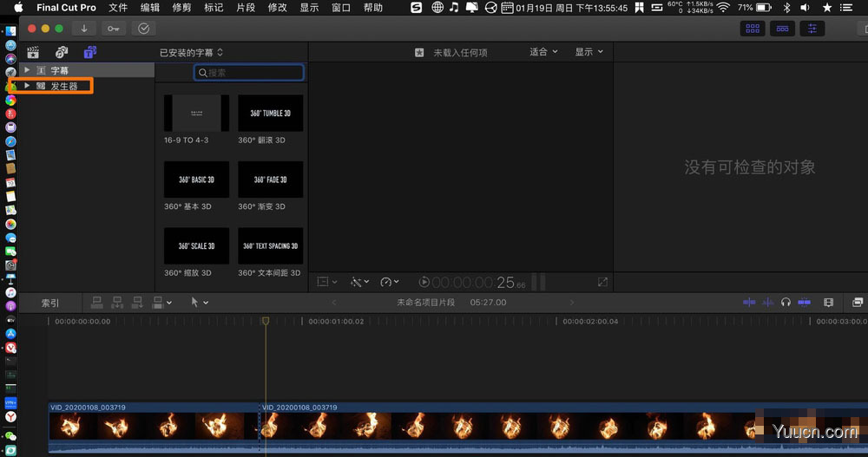Open the edit source options chevron
Image resolution: width=868 pixels, height=457 pixels.
pyautogui.click(x=169, y=303)
